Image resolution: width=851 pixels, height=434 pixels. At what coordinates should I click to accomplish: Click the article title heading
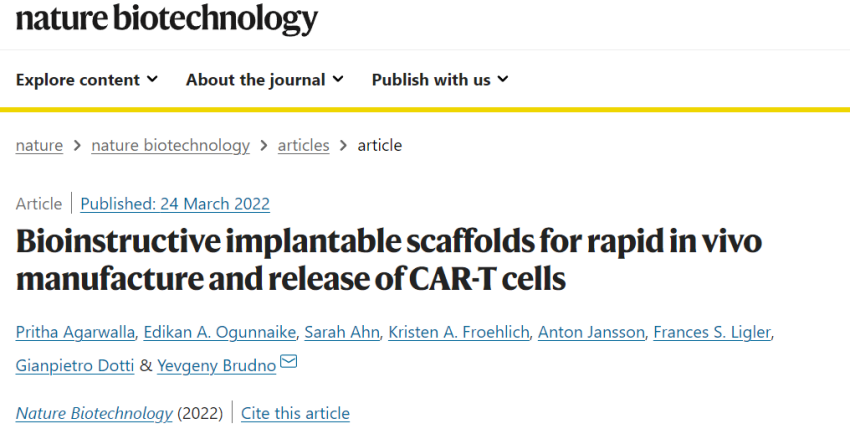point(389,260)
